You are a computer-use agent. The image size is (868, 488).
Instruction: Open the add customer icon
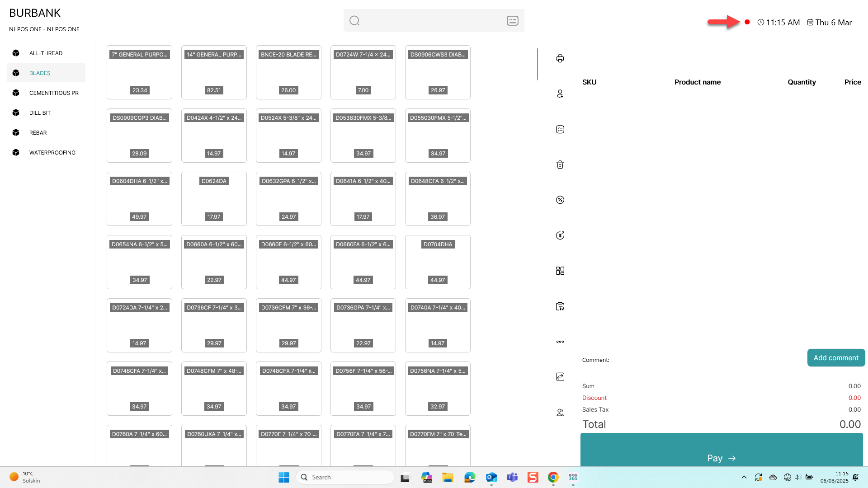pos(560,94)
